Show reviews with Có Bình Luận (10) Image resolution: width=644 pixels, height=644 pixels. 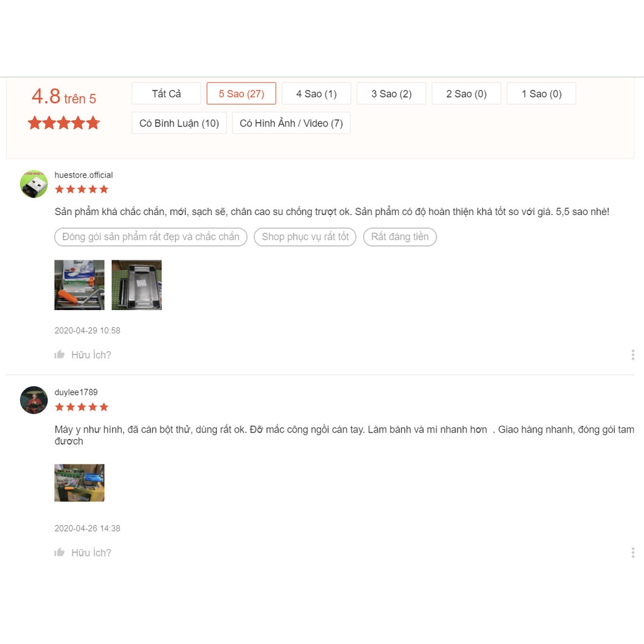[x=179, y=123]
